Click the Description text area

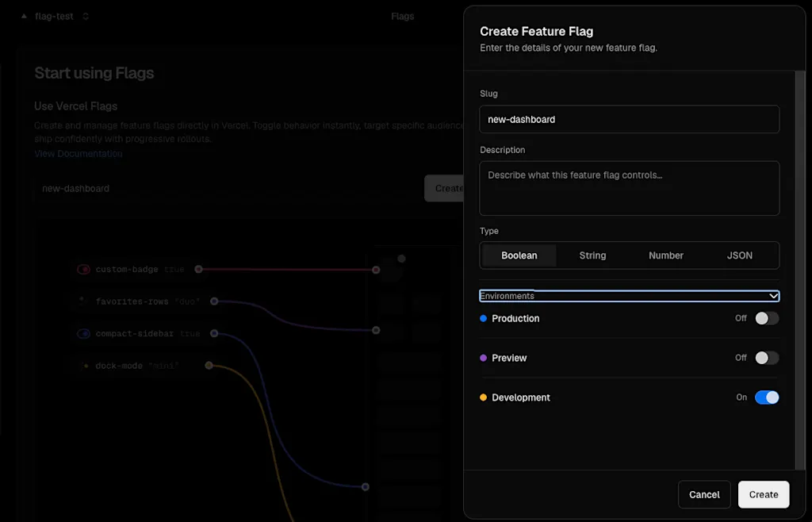coord(629,188)
